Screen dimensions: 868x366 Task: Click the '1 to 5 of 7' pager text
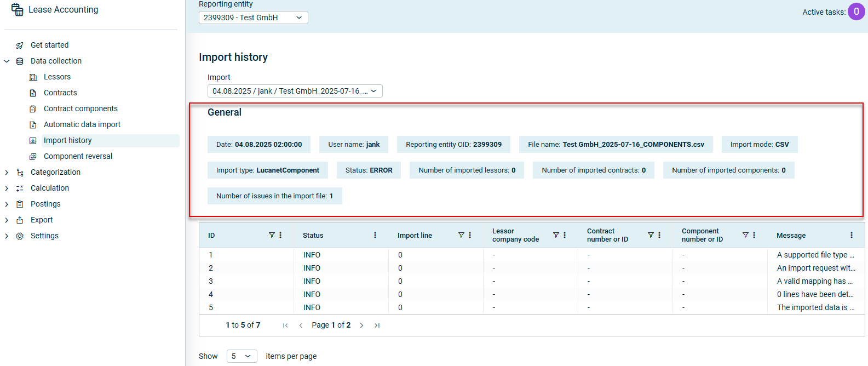point(243,325)
